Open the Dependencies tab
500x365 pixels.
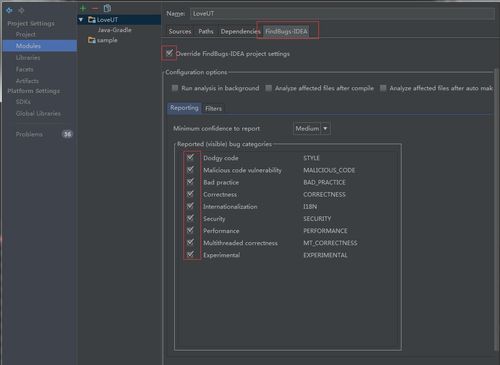click(x=240, y=31)
